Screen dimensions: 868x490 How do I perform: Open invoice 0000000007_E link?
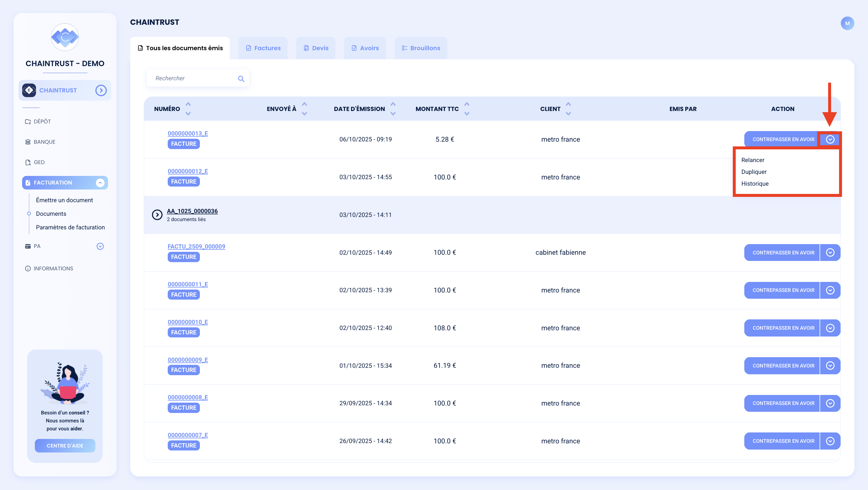[x=188, y=435]
